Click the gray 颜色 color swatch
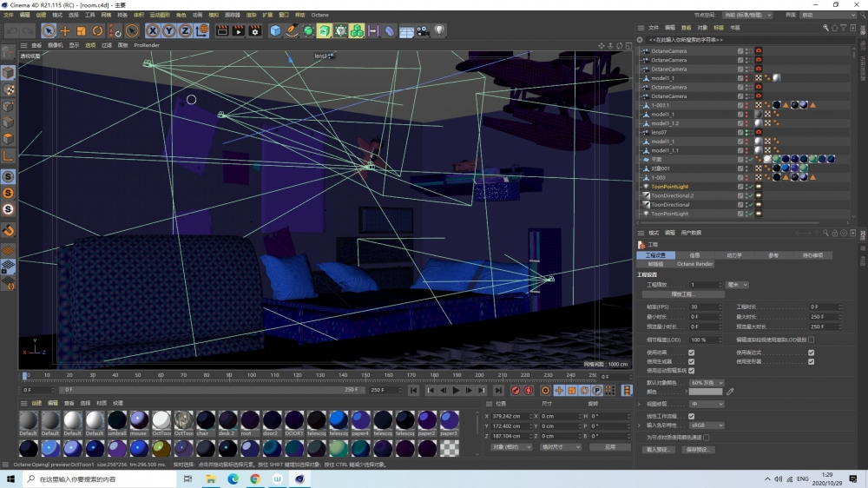The width and height of the screenshot is (868, 488). coord(705,392)
